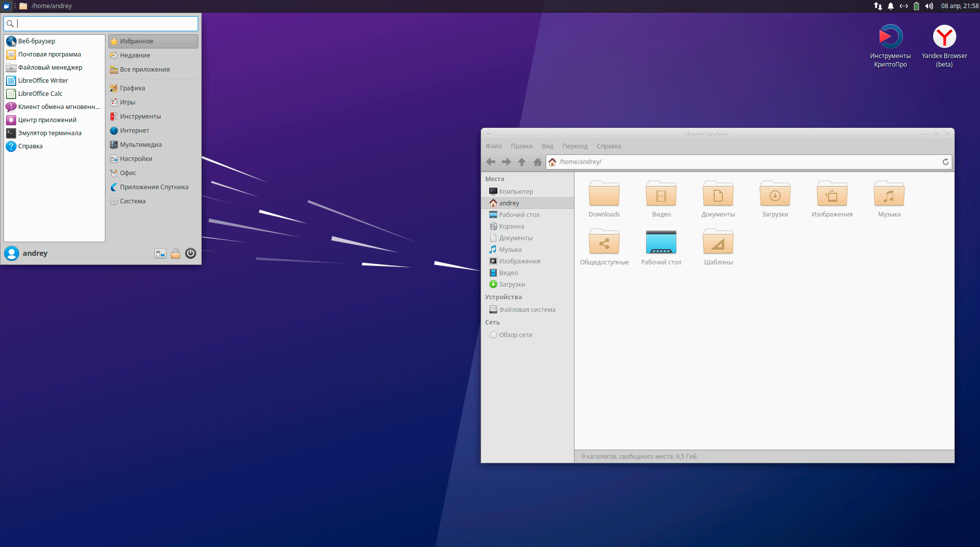Image resolution: width=980 pixels, height=547 pixels.
Task: Open the volume indicator in the top panel
Action: pos(929,6)
